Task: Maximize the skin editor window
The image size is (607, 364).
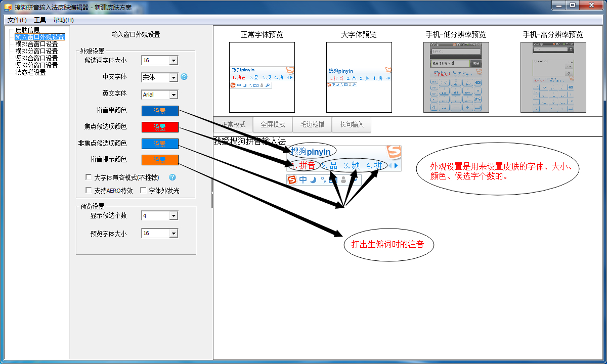Action: coord(572,5)
